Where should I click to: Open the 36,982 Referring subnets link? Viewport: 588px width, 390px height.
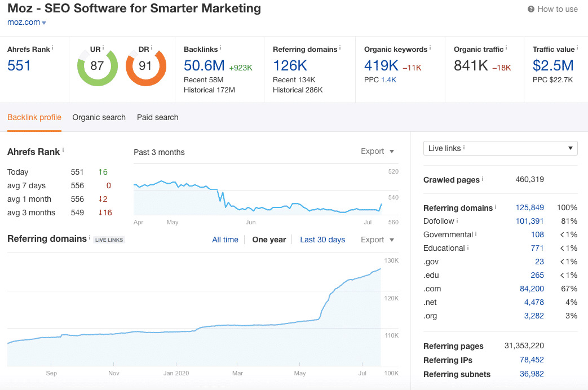point(532,374)
